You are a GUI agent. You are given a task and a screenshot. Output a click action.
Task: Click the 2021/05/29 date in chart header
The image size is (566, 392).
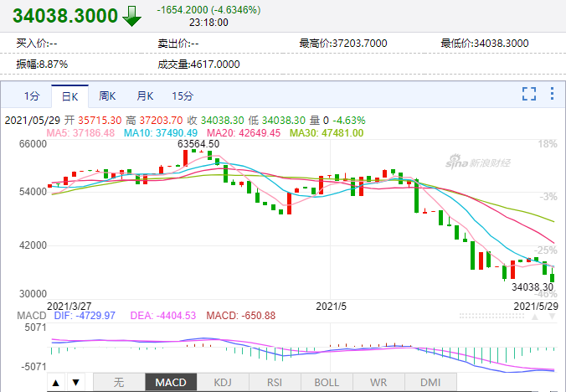coord(33,121)
